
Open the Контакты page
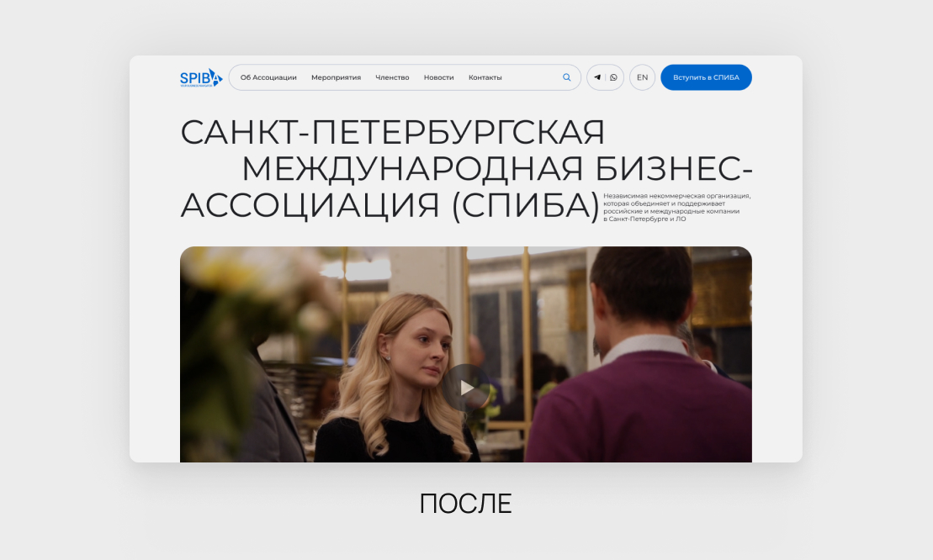[485, 77]
